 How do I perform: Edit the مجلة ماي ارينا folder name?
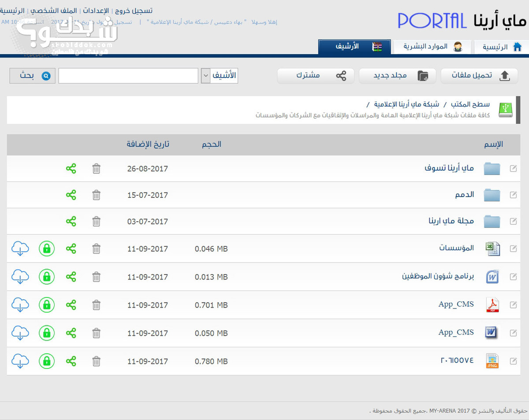pos(513,221)
